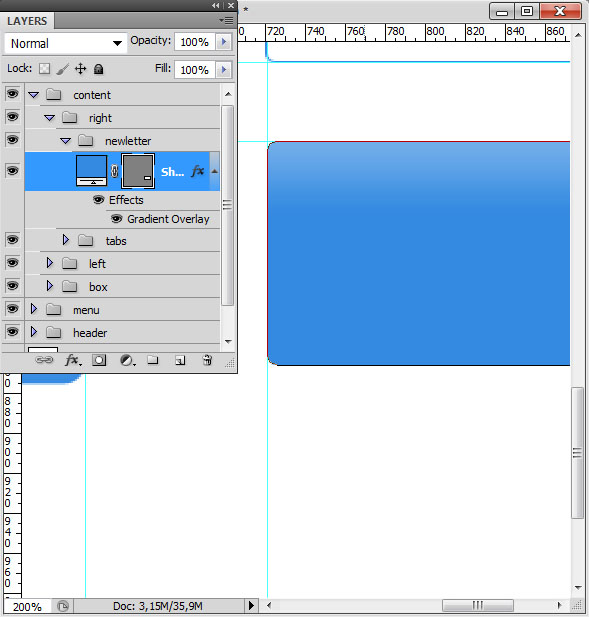Click the canvas vertical scrollbar thumb
The height and width of the screenshot is (617, 589).
point(578,453)
